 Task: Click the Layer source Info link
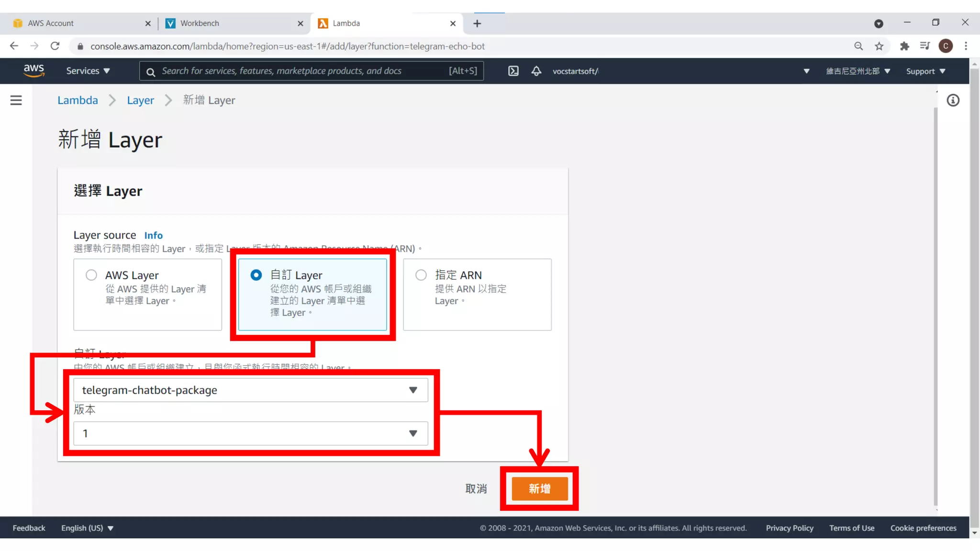pyautogui.click(x=153, y=235)
